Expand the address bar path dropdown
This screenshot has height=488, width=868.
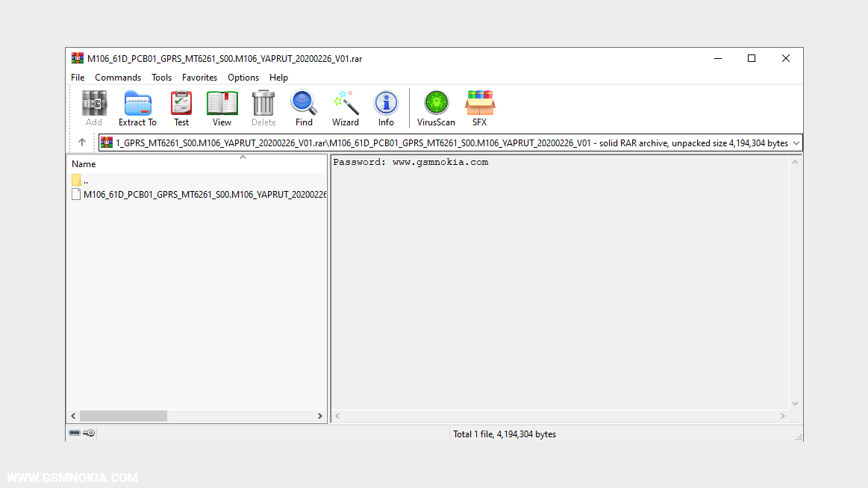[796, 143]
